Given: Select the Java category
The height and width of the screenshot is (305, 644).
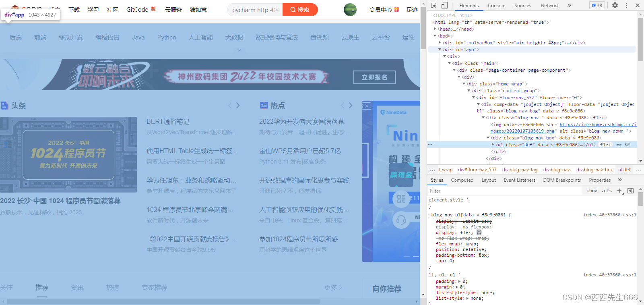Looking at the screenshot, I should click(138, 37).
